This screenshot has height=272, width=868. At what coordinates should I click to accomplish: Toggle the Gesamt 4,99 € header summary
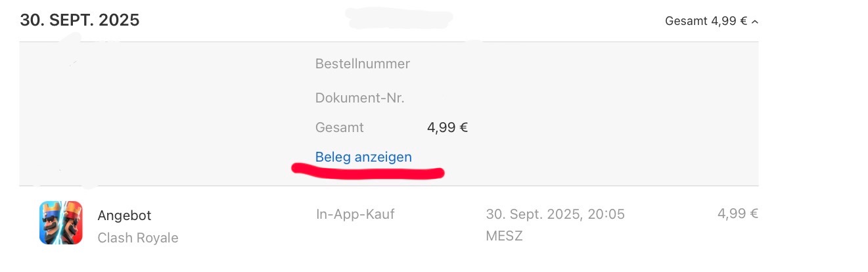[706, 21]
